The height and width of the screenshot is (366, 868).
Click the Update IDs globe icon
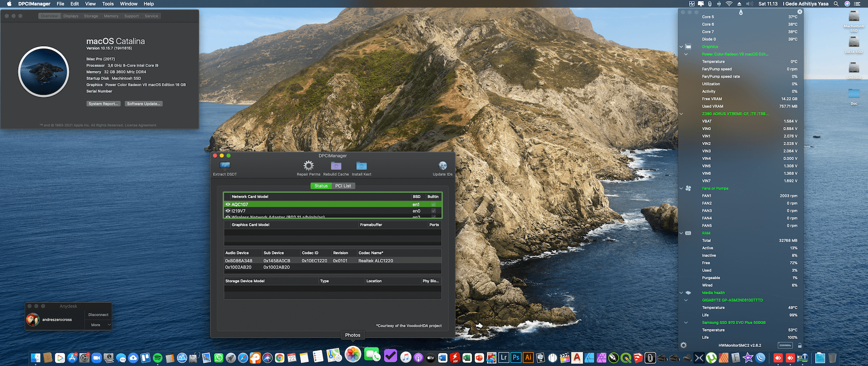tap(443, 166)
